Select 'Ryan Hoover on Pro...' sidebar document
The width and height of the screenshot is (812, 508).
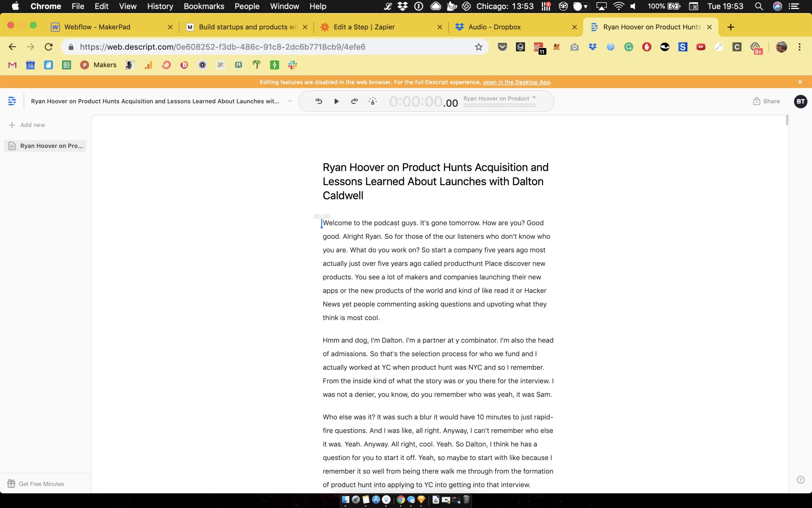(x=45, y=146)
